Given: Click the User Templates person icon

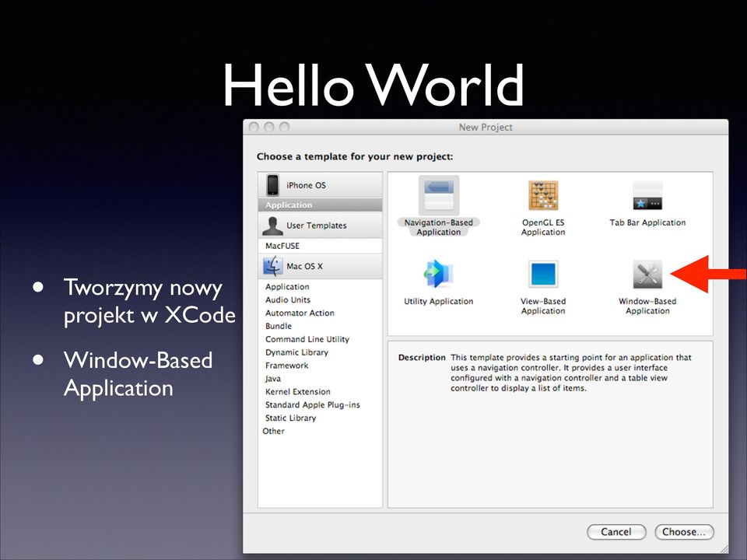Looking at the screenshot, I should pos(272,226).
